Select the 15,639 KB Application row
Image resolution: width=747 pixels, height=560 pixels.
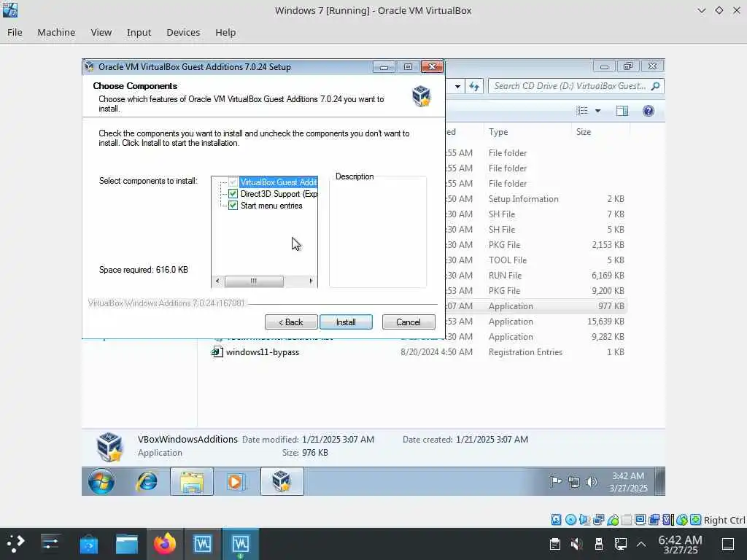click(536, 322)
